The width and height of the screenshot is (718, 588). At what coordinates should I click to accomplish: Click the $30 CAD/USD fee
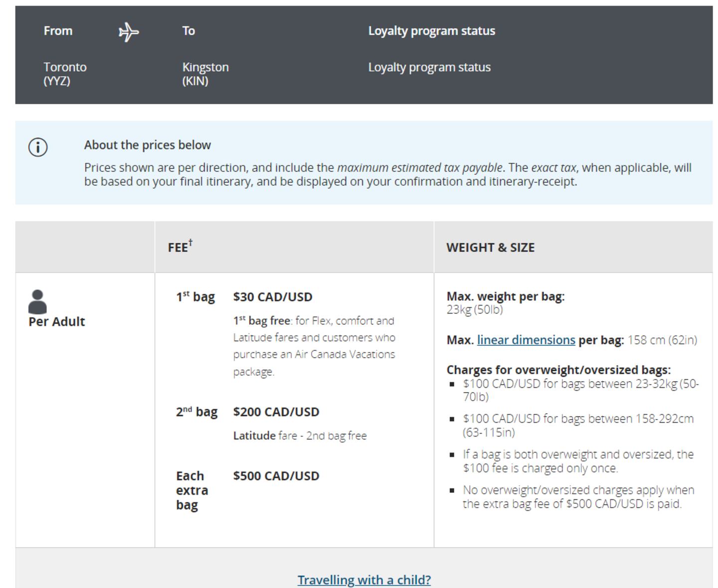click(x=273, y=297)
